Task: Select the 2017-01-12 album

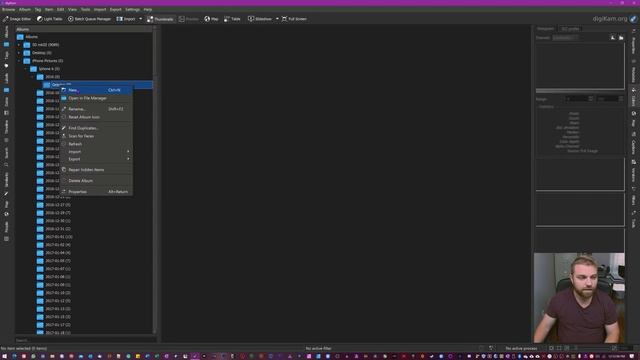Action: [53, 301]
